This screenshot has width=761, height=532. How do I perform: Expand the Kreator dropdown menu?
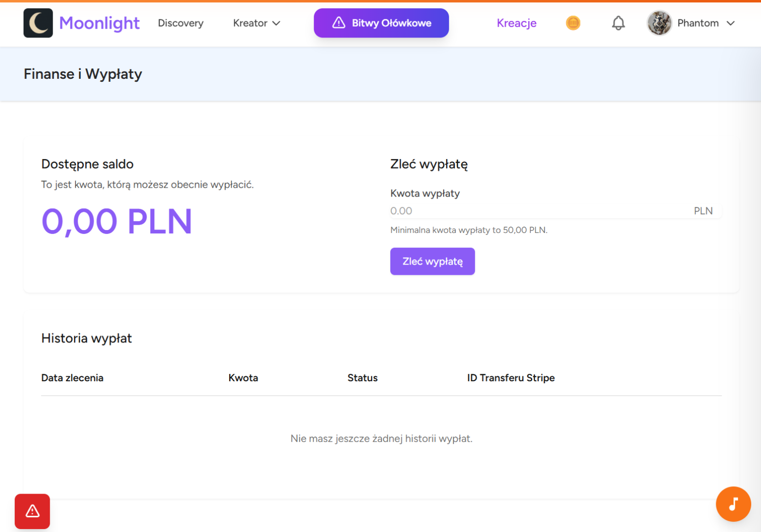coord(256,23)
